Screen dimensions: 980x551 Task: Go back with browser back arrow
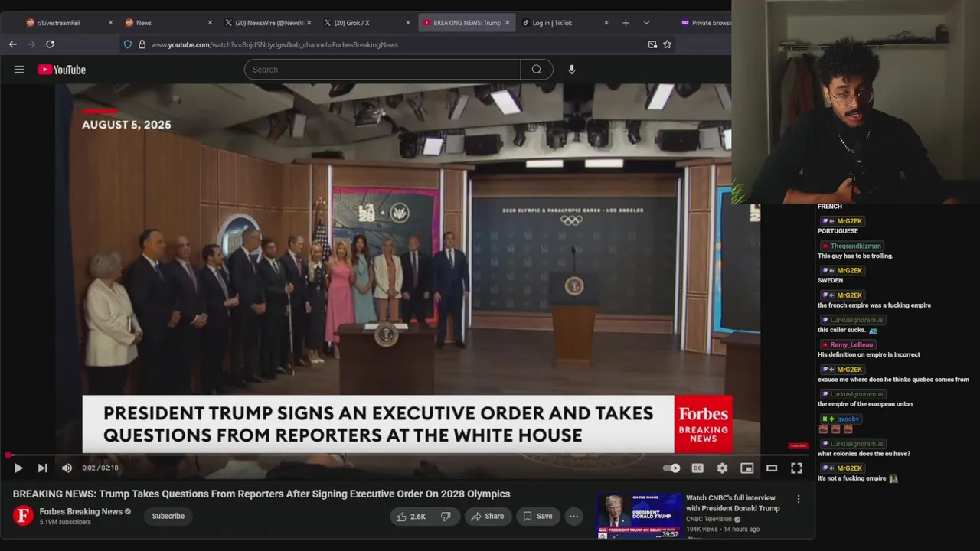13,44
